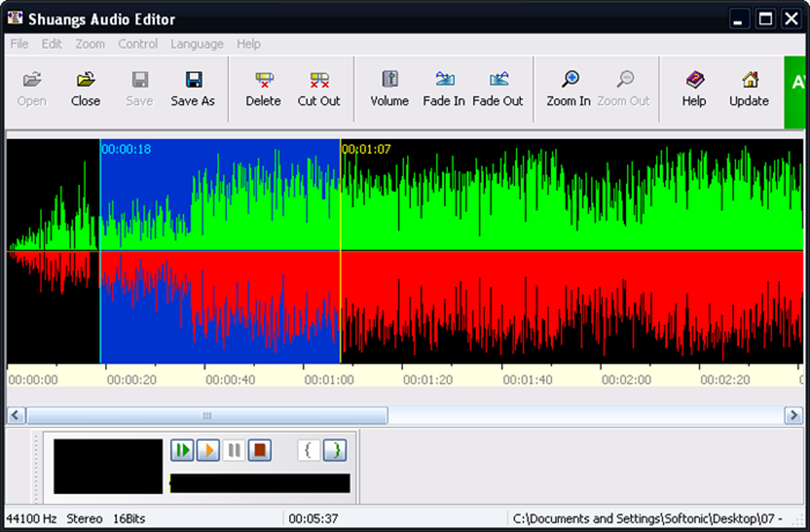Stop audio playback
The height and width of the screenshot is (532, 810).
pyautogui.click(x=260, y=450)
